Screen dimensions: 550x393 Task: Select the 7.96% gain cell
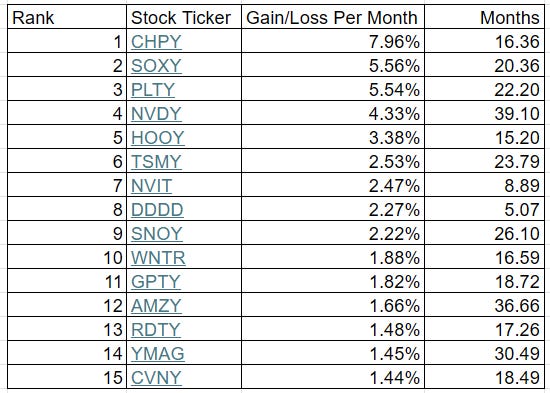(x=333, y=41)
